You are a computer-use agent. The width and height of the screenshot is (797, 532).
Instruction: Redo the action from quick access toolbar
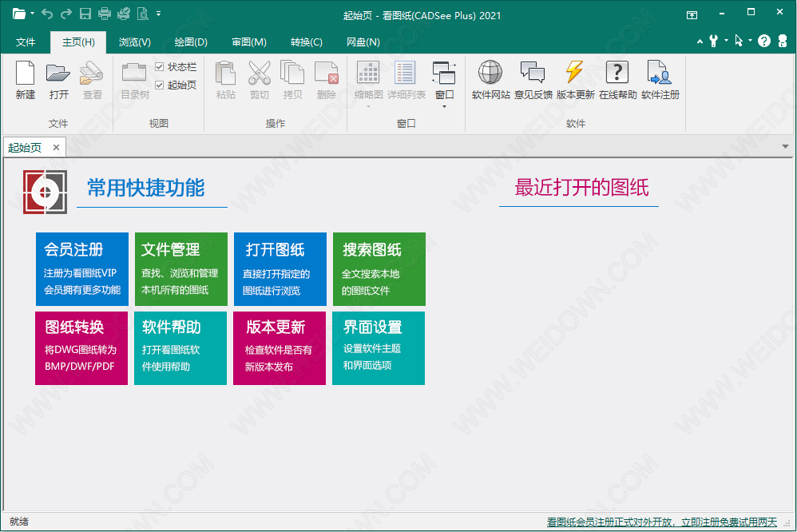pos(66,14)
